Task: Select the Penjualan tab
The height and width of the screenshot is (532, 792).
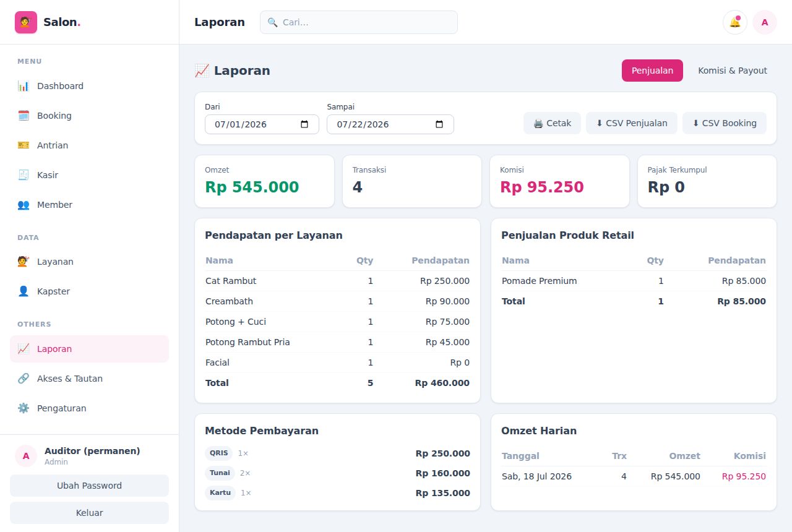Action: (652, 71)
